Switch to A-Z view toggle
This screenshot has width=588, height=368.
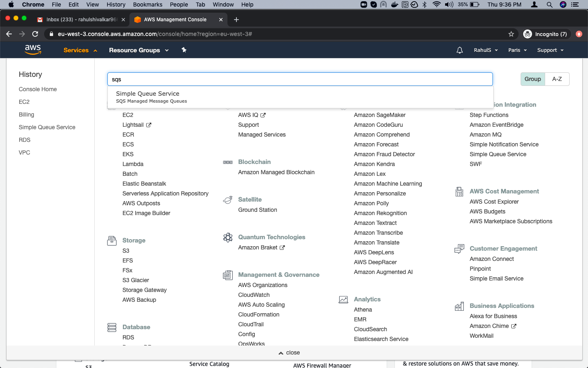pos(557,79)
